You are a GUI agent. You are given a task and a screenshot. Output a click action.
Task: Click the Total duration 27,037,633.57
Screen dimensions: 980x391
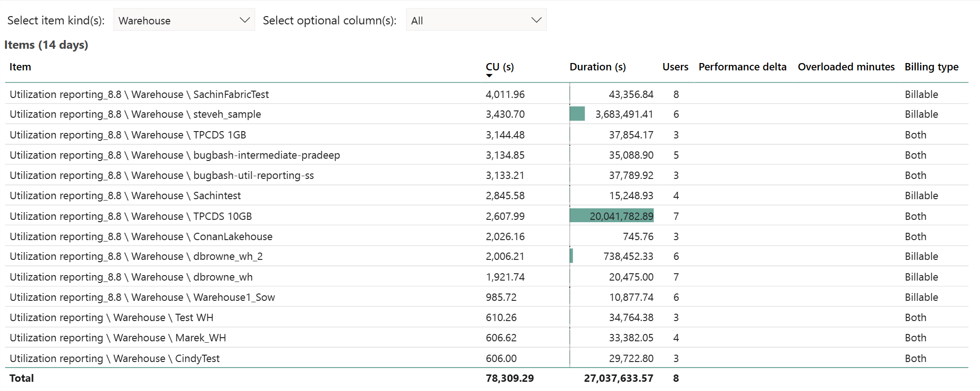click(x=619, y=378)
